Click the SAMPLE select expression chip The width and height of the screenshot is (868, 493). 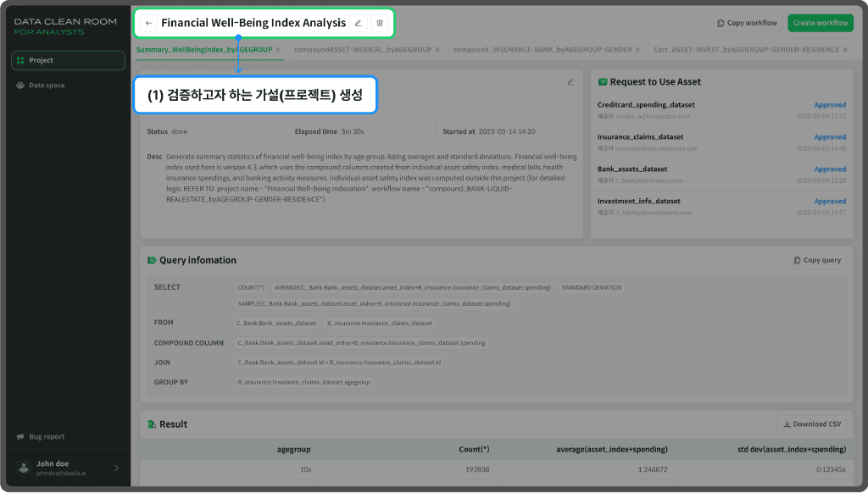(x=374, y=304)
